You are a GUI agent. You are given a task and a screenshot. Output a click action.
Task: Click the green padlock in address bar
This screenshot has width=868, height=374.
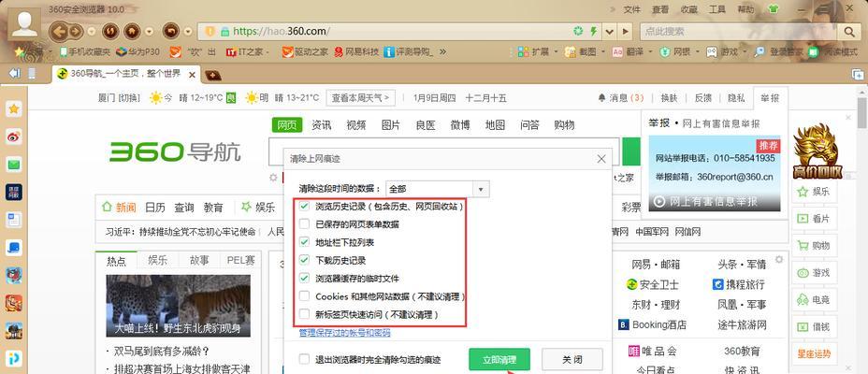[224, 32]
